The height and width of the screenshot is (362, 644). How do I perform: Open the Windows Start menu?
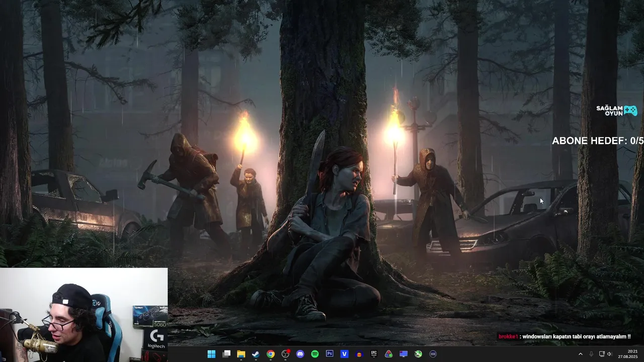211,354
